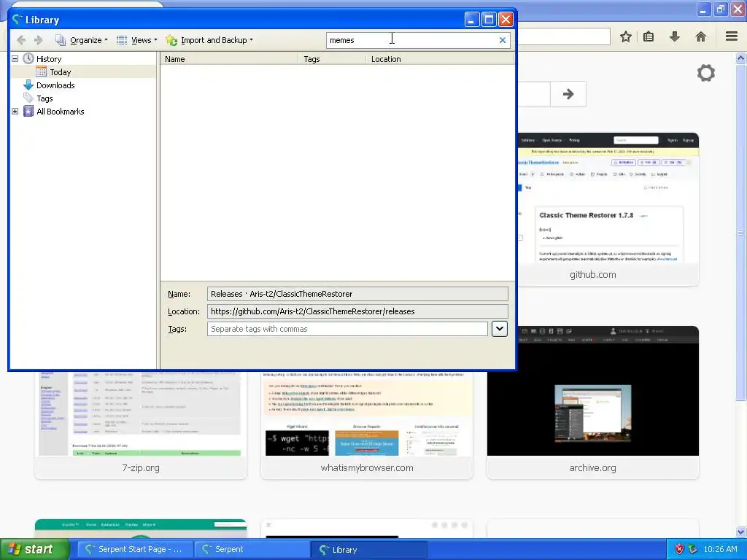The image size is (747, 560).
Task: Click the gear icon on start page
Action: click(x=706, y=73)
